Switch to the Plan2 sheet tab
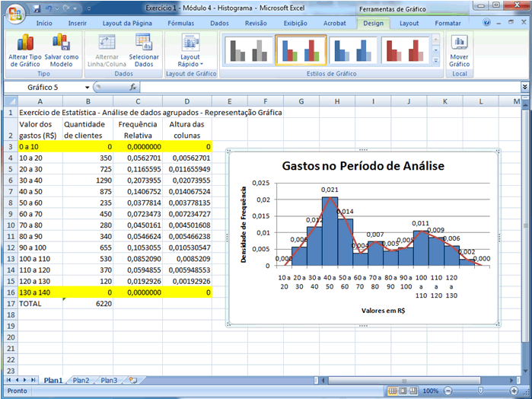Screen dimensions: 532x399 (81, 379)
